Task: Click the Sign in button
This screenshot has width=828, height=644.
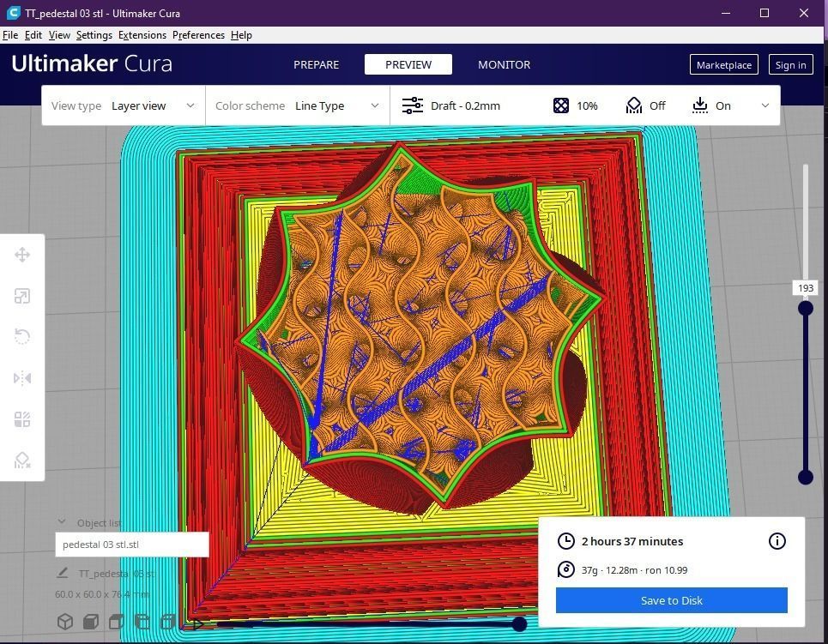Action: click(790, 64)
